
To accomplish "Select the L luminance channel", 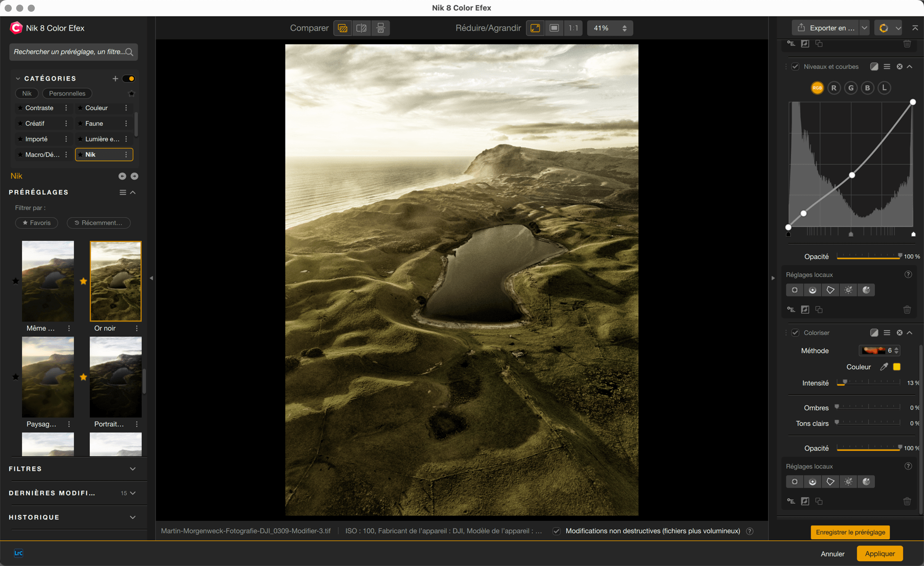I will click(x=884, y=88).
